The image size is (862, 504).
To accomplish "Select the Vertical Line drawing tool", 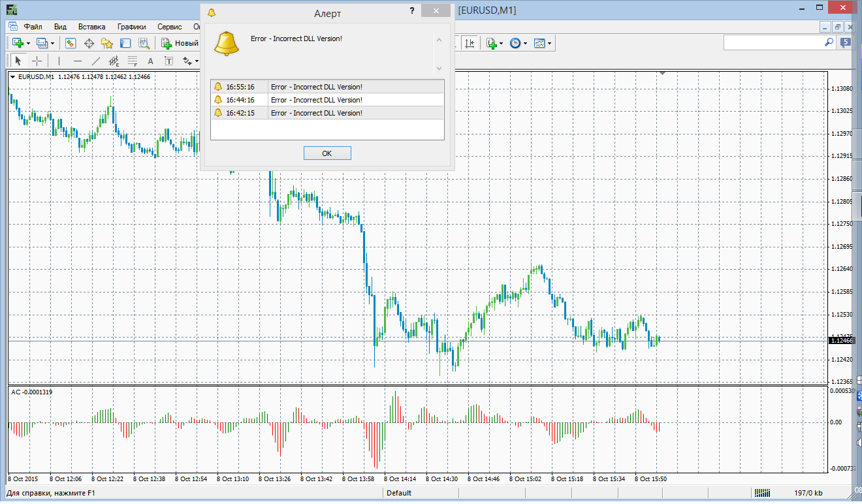I will click(59, 61).
